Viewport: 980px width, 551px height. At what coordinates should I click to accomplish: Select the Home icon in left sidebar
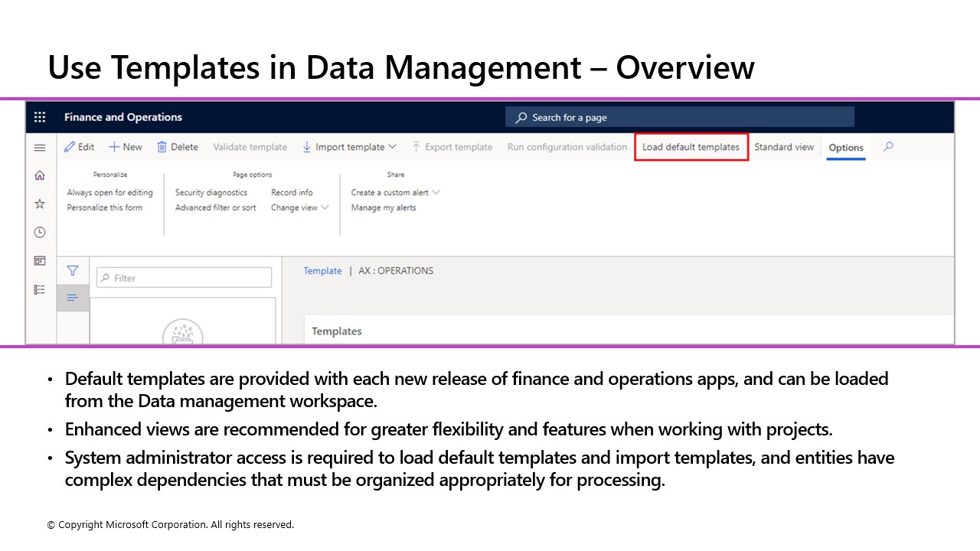pos(39,174)
